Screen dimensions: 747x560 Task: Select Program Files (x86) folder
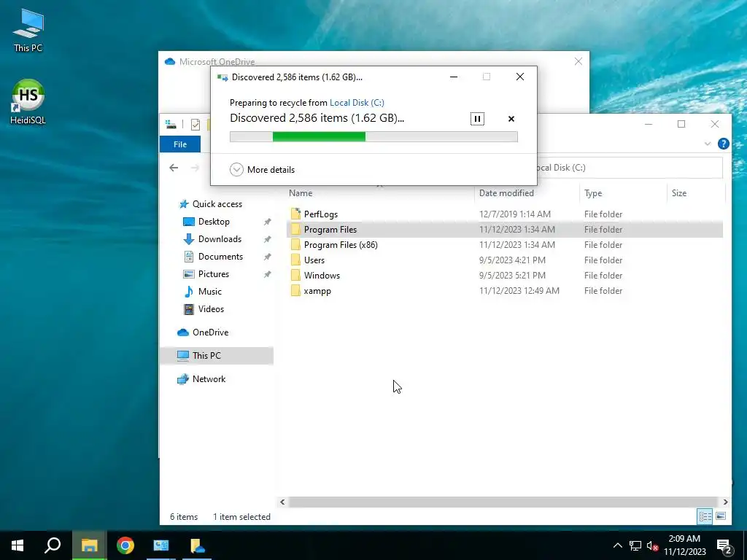341,245
